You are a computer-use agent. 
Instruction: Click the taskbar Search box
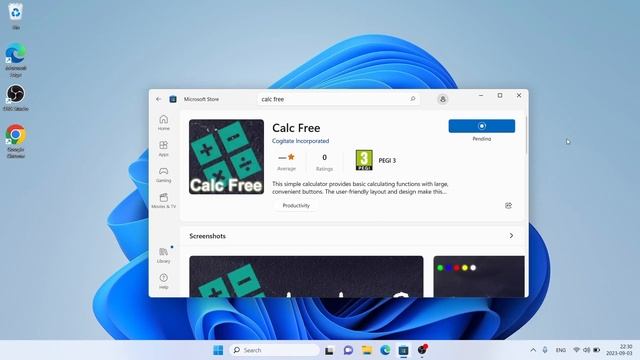pos(275,350)
